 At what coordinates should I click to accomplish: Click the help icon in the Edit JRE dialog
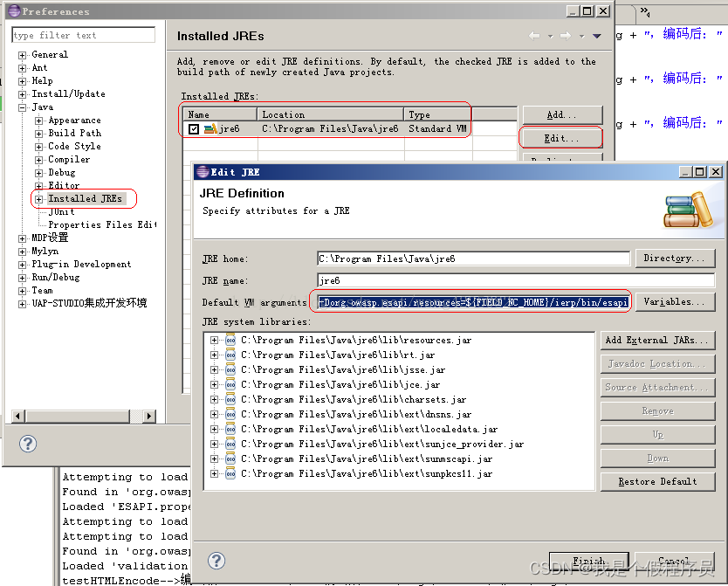(216, 562)
